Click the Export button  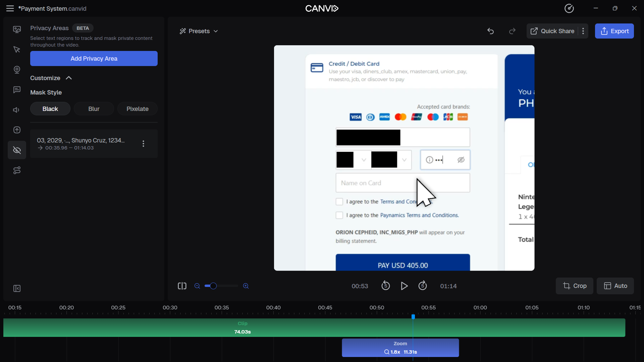click(614, 31)
